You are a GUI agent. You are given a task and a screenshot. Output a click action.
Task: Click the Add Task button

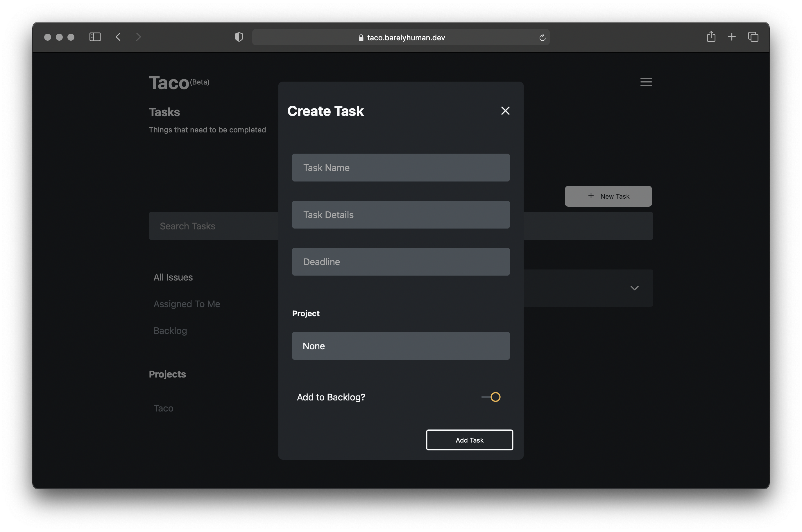click(x=469, y=440)
